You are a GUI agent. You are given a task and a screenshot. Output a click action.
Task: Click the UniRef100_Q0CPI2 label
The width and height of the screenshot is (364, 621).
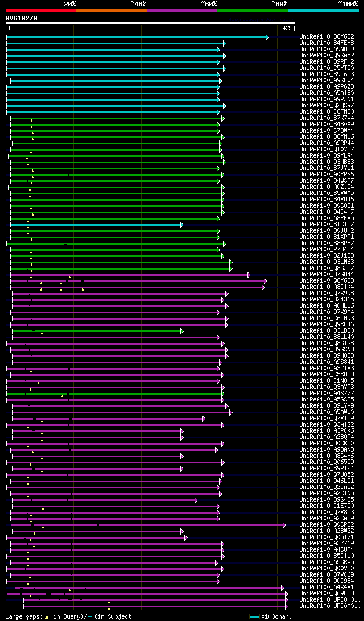pyautogui.click(x=327, y=525)
